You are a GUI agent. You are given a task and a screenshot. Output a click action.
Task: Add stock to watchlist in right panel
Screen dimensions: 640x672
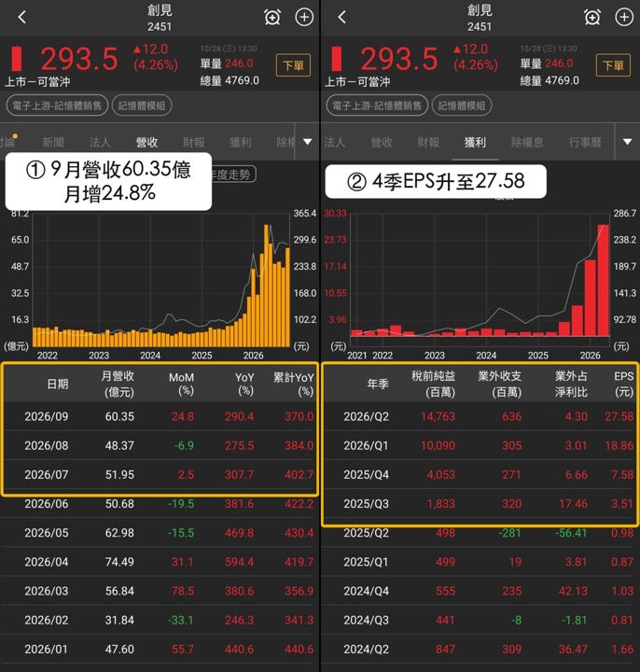point(624,18)
